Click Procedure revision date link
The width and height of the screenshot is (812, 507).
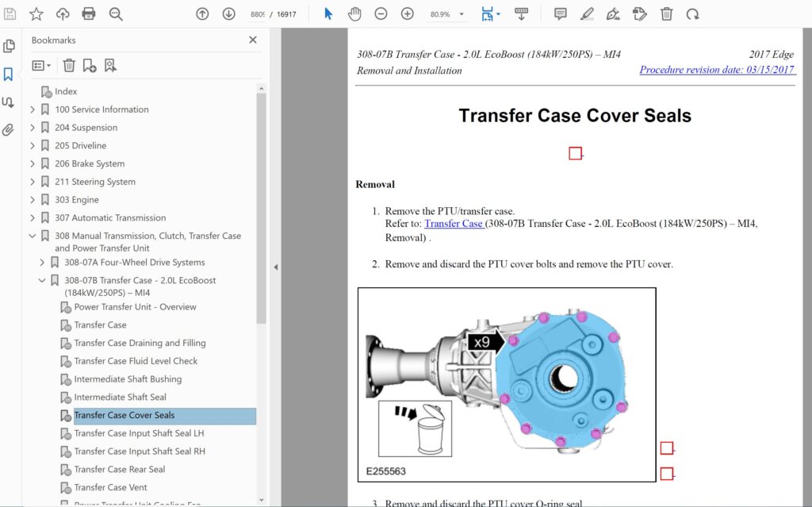click(716, 70)
